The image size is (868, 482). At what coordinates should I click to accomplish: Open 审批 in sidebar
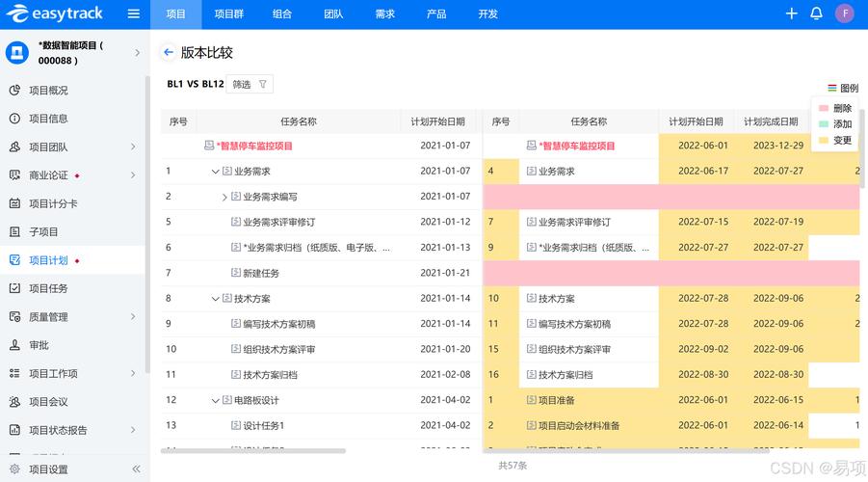pyautogui.click(x=39, y=345)
